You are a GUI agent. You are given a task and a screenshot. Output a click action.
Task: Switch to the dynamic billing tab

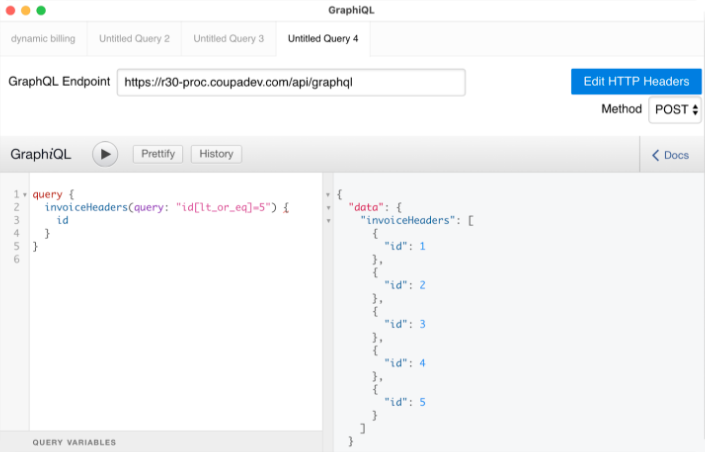tap(43, 39)
